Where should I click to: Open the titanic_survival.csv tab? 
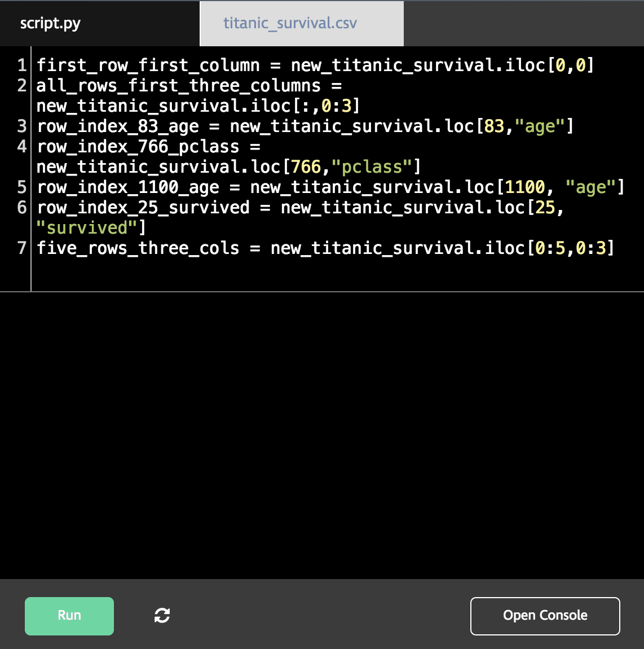pos(290,23)
